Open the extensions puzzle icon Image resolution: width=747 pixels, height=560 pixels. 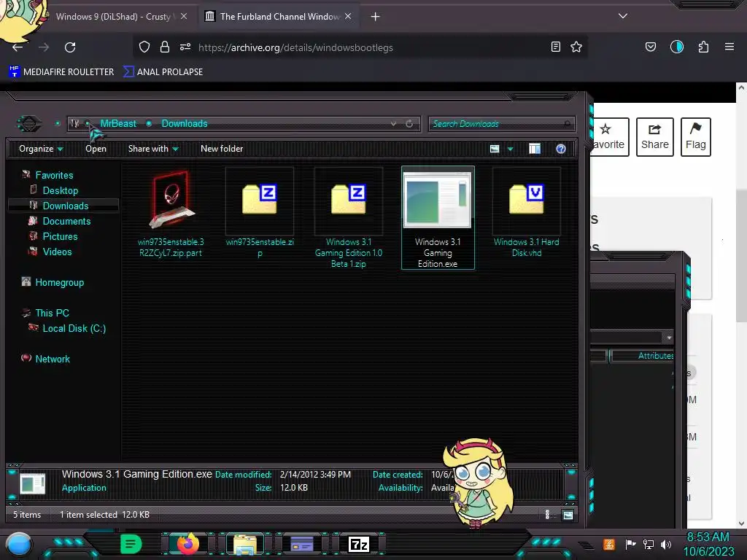pyautogui.click(x=703, y=47)
